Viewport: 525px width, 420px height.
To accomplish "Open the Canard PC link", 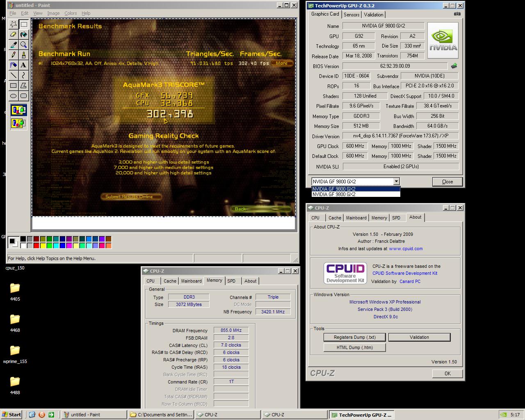I will (410, 281).
